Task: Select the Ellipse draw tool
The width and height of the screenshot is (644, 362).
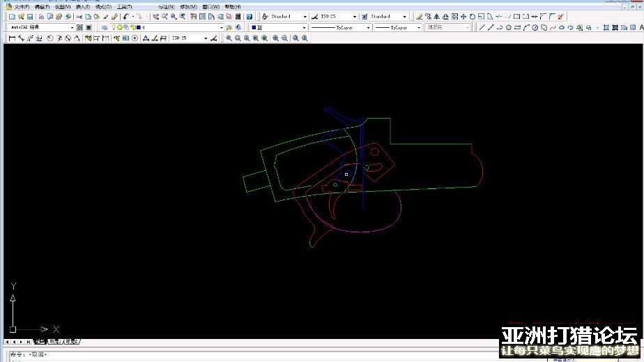Action: [562, 27]
